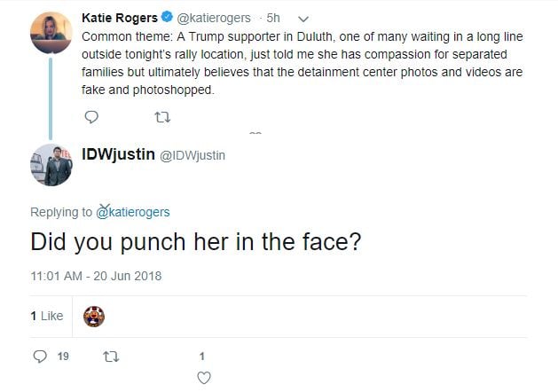Like IDWjustin's tweet with heart icon
The height and width of the screenshot is (392, 558).
point(202,378)
